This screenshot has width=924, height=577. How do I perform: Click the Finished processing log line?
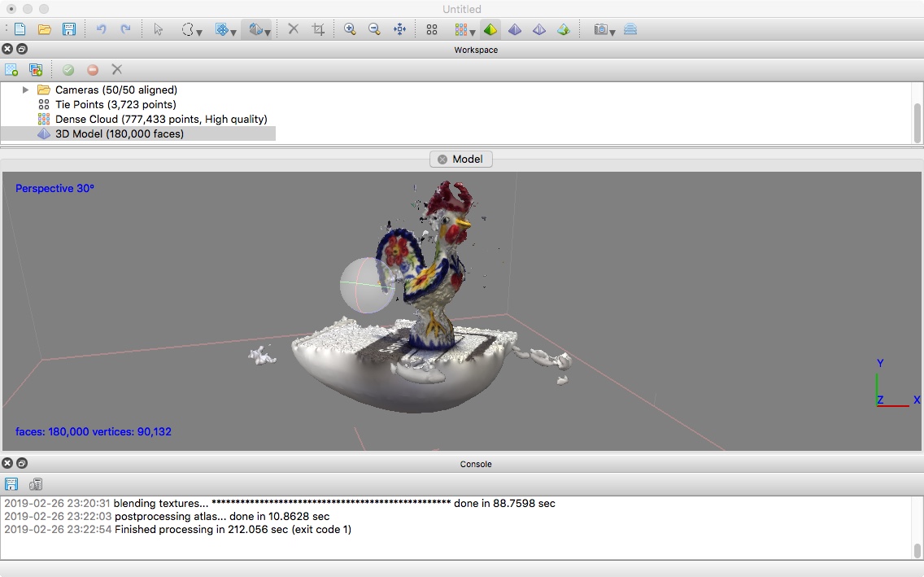pos(177,529)
